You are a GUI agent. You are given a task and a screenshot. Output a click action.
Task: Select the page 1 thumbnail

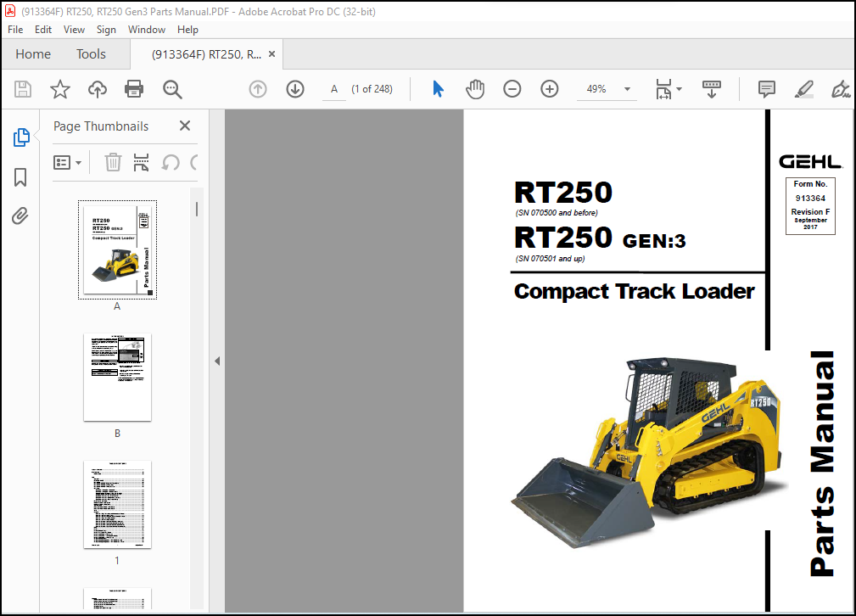pos(117,505)
